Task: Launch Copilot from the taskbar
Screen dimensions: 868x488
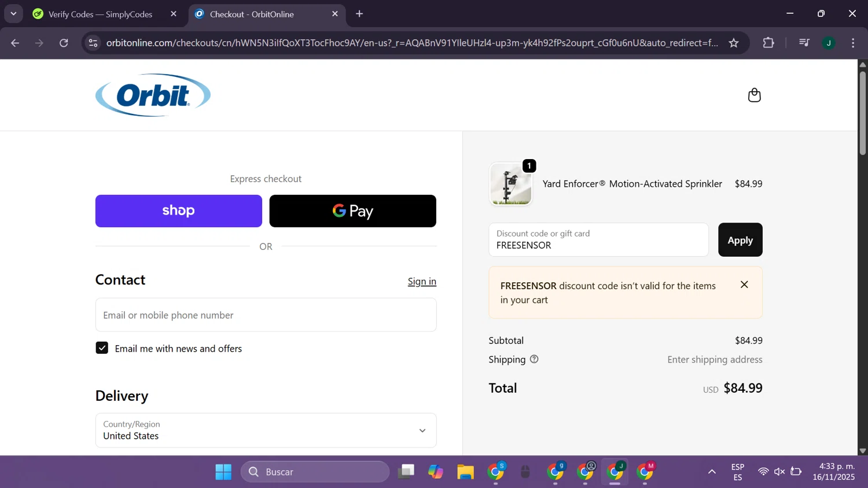Action: (436, 472)
